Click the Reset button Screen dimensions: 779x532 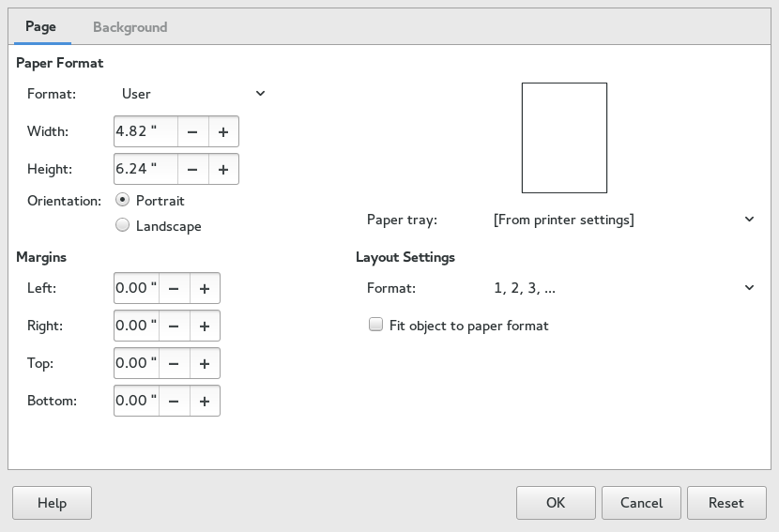click(x=726, y=503)
